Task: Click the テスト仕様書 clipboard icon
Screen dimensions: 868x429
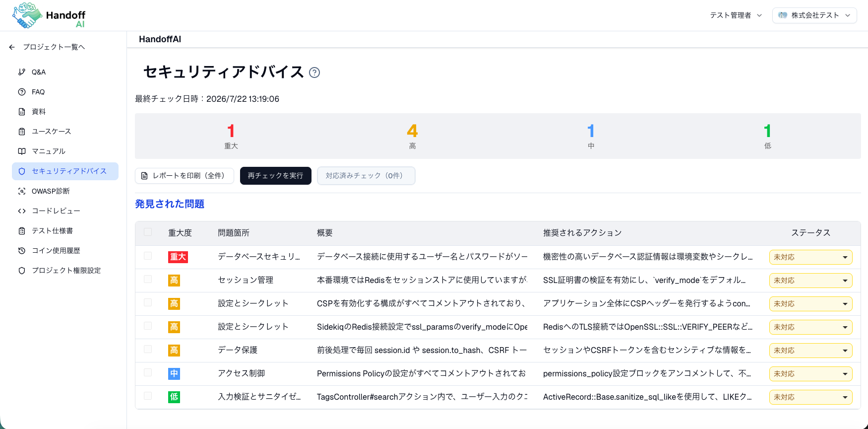Action: pyautogui.click(x=22, y=231)
